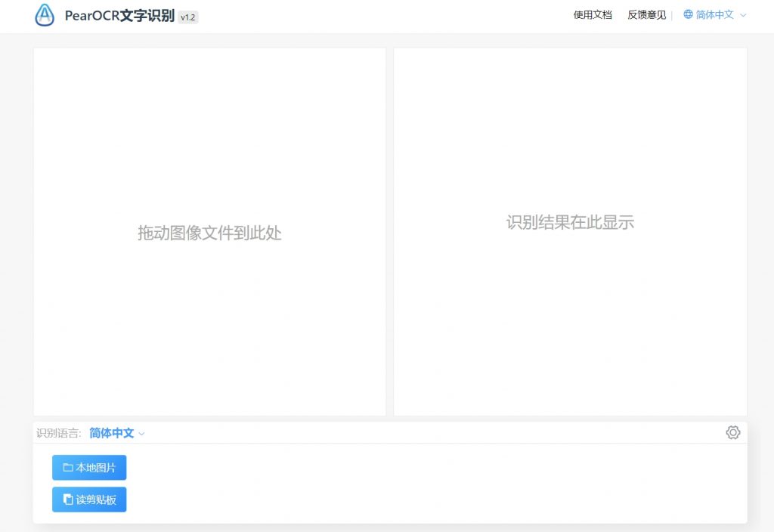The height and width of the screenshot is (532, 774).
Task: Click the globe language icon in header
Action: pos(688,14)
